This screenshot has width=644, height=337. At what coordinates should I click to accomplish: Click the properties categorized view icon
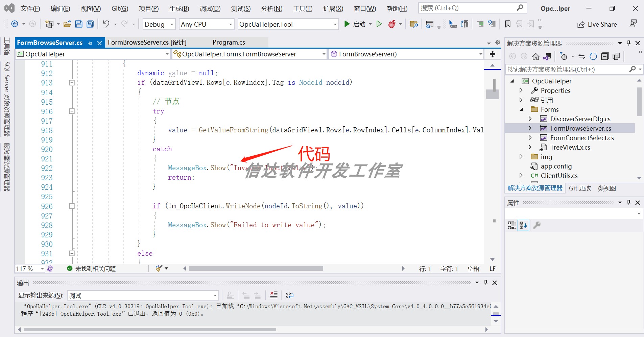(512, 225)
